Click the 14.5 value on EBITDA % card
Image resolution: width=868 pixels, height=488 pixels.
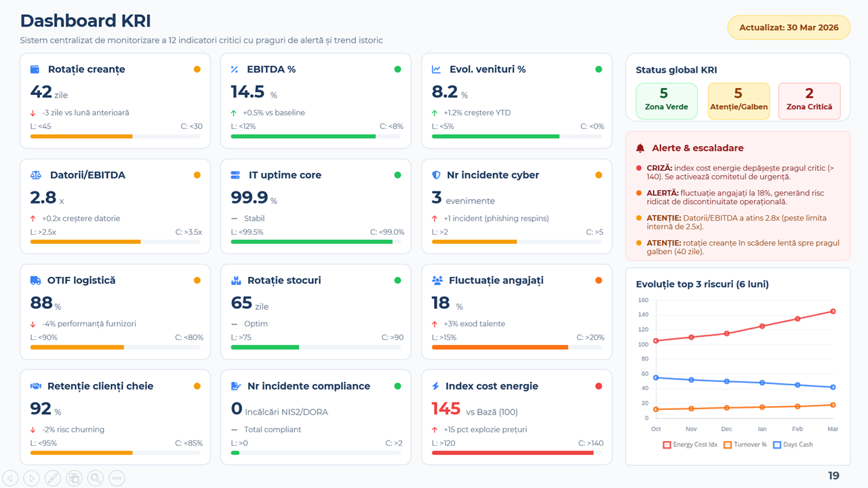coord(248,92)
